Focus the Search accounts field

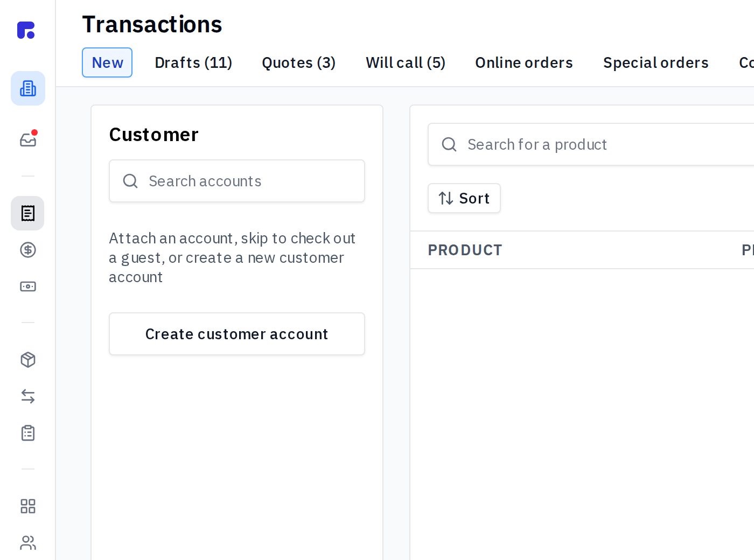point(237,181)
